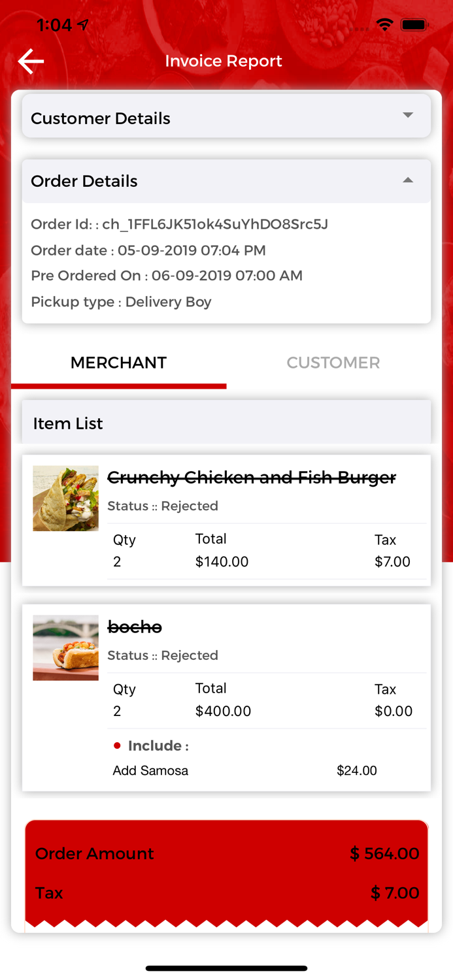453x980 pixels.
Task: Tap the red Include bullet icon under bocho
Action: coord(117,745)
